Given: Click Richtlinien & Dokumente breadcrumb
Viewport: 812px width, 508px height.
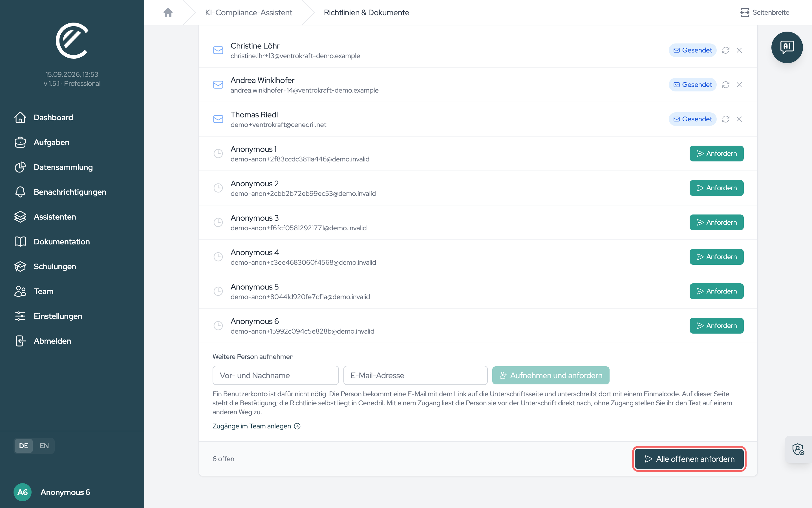Looking at the screenshot, I should [x=367, y=12].
